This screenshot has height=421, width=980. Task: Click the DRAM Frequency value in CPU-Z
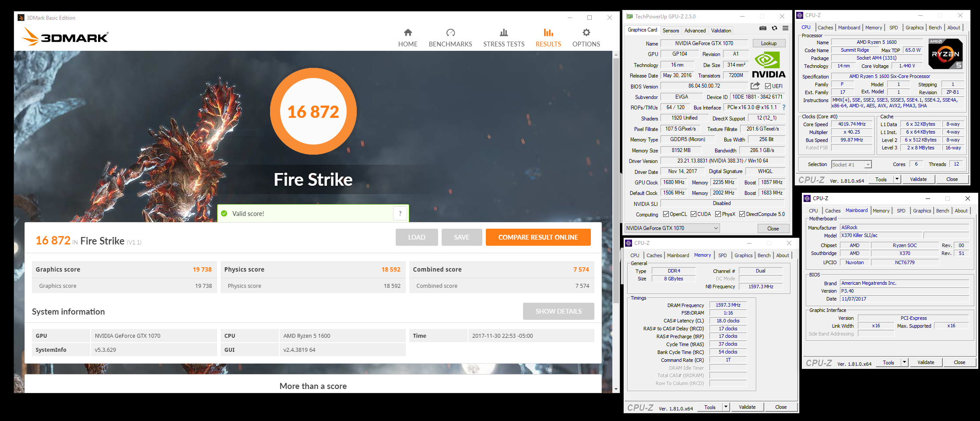[x=728, y=305]
